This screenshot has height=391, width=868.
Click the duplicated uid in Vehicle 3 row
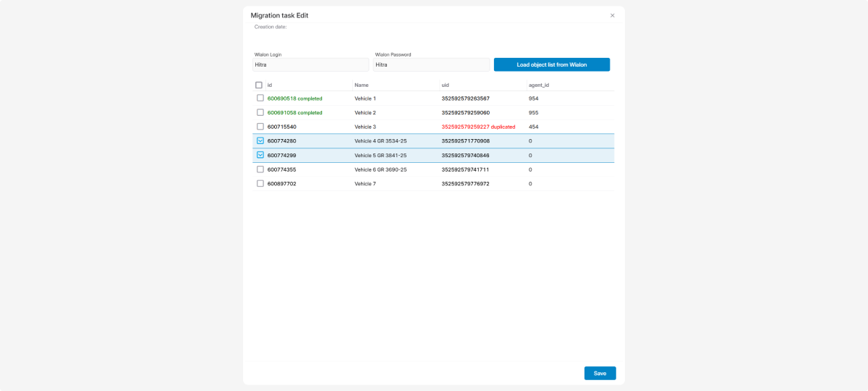pos(478,127)
